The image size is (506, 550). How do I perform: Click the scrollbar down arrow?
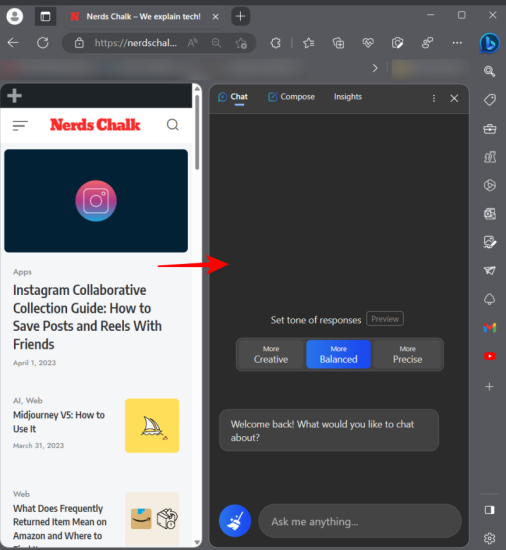pyautogui.click(x=197, y=542)
